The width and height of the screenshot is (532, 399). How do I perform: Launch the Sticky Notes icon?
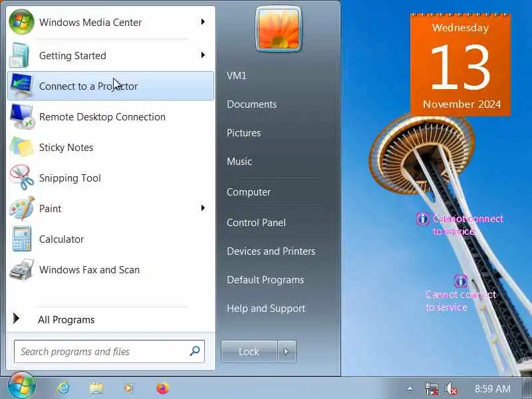22,147
